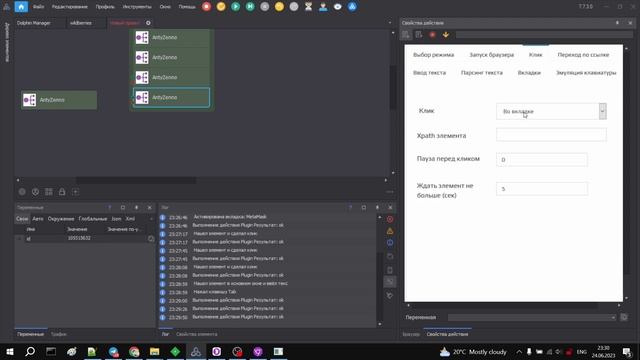
Task: Open the Запуск браузера tab
Action: [491, 55]
